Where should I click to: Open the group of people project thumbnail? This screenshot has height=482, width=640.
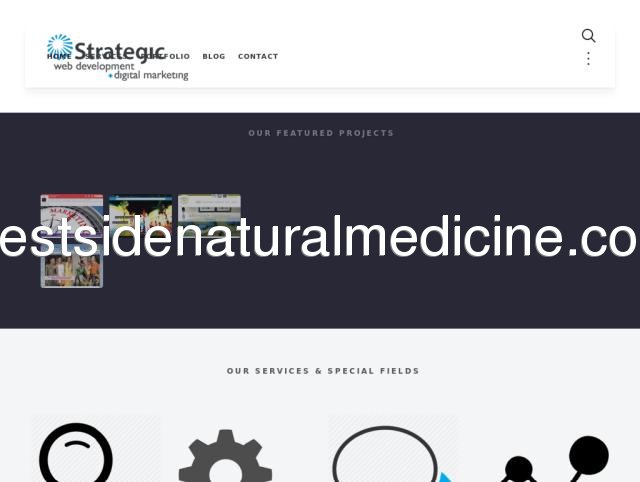(72, 266)
